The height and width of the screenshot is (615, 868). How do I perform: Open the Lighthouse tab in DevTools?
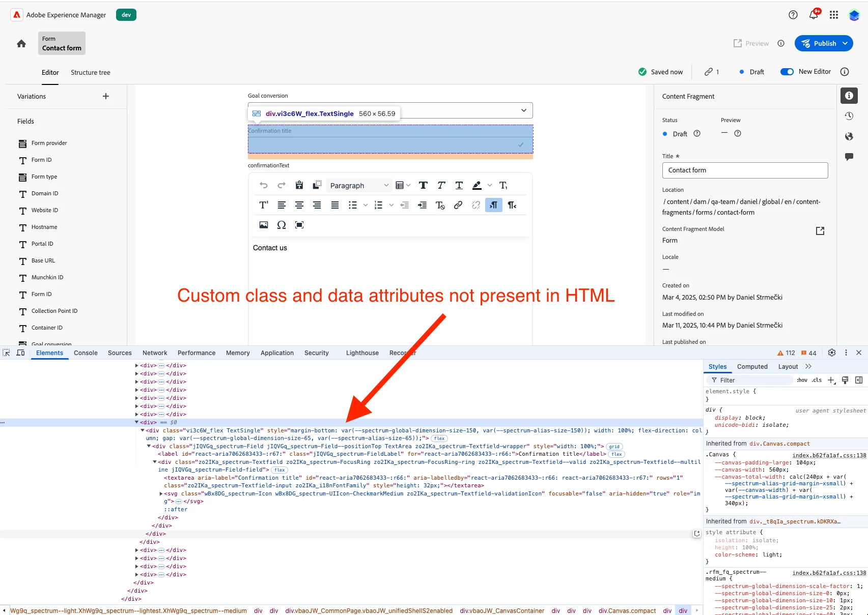(x=362, y=353)
